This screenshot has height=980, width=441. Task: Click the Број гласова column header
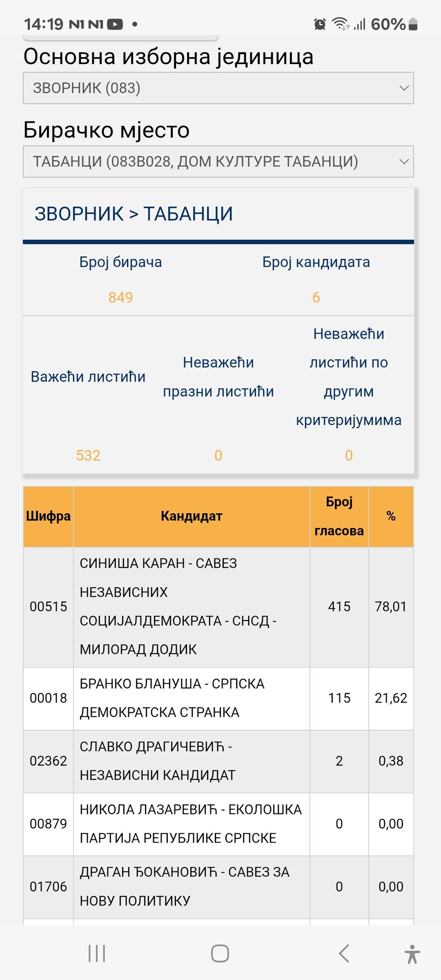point(339,516)
